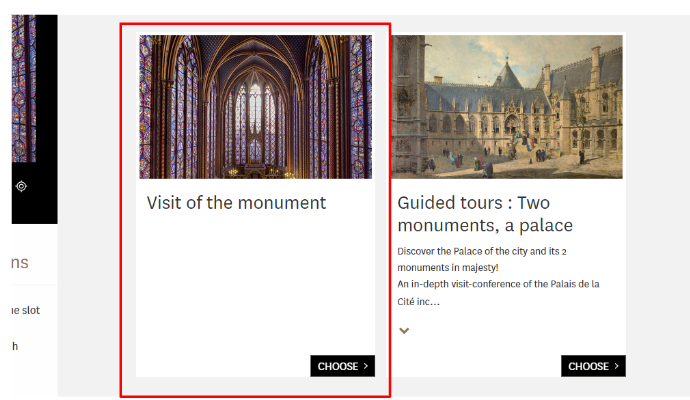Click the location target icon on black bar
Viewport: 690px width, 400px height.
click(x=21, y=186)
